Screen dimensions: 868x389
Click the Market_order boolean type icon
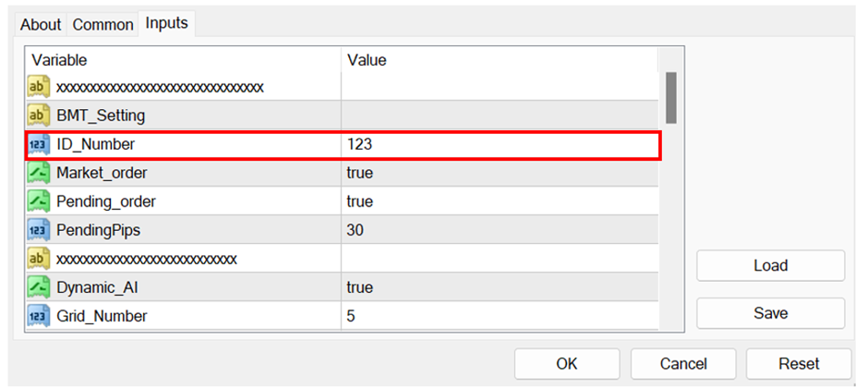pyautogui.click(x=39, y=173)
